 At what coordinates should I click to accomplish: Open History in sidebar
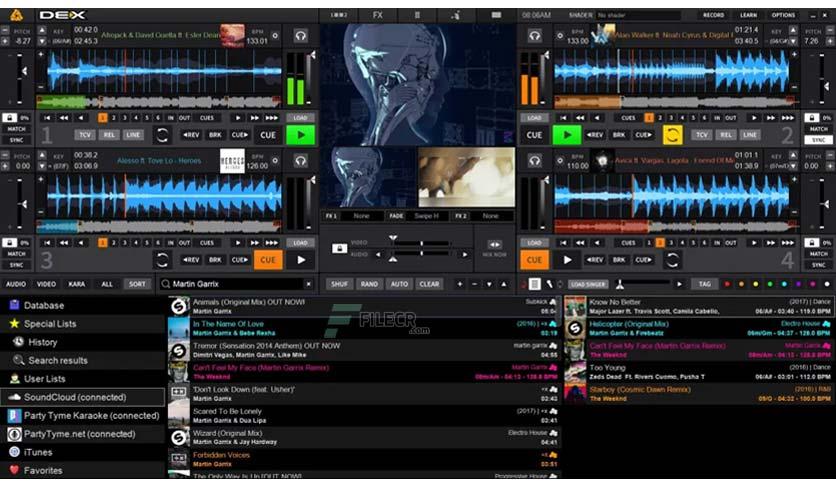83,342
